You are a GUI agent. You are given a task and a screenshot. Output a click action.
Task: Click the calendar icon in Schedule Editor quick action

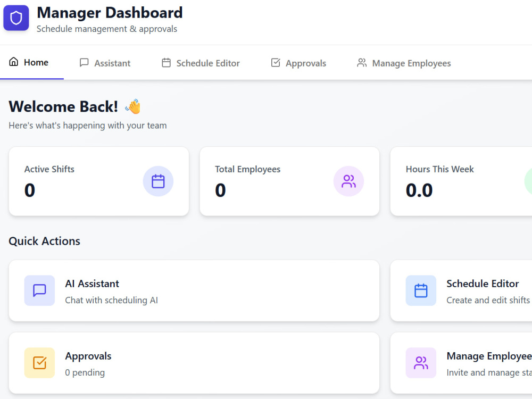pyautogui.click(x=421, y=290)
